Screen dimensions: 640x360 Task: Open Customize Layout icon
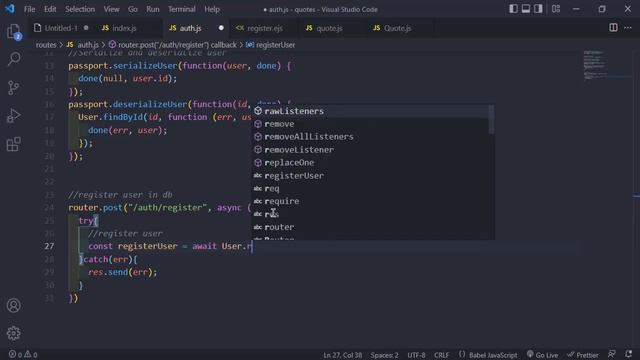pyautogui.click(x=556, y=9)
